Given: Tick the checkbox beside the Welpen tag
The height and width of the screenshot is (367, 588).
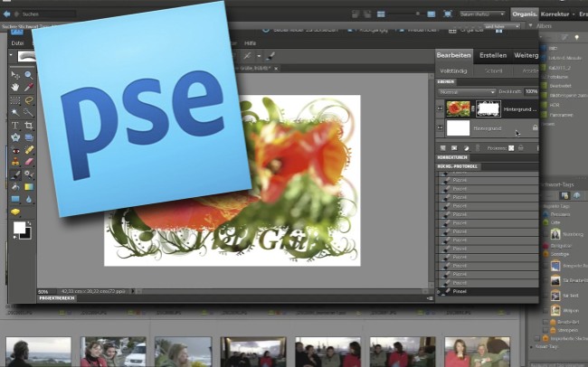Looking at the screenshot, I should pos(545,309).
